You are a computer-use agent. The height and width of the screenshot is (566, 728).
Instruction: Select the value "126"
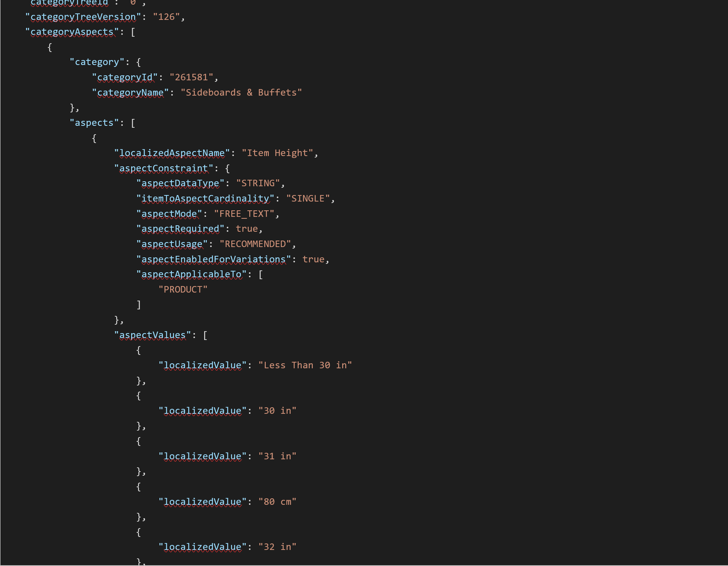point(166,17)
